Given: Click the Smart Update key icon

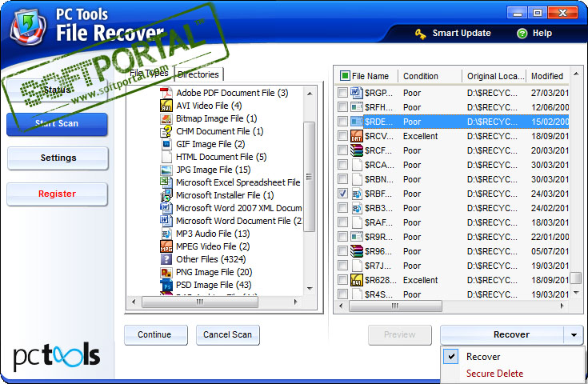Looking at the screenshot, I should pyautogui.click(x=421, y=34).
